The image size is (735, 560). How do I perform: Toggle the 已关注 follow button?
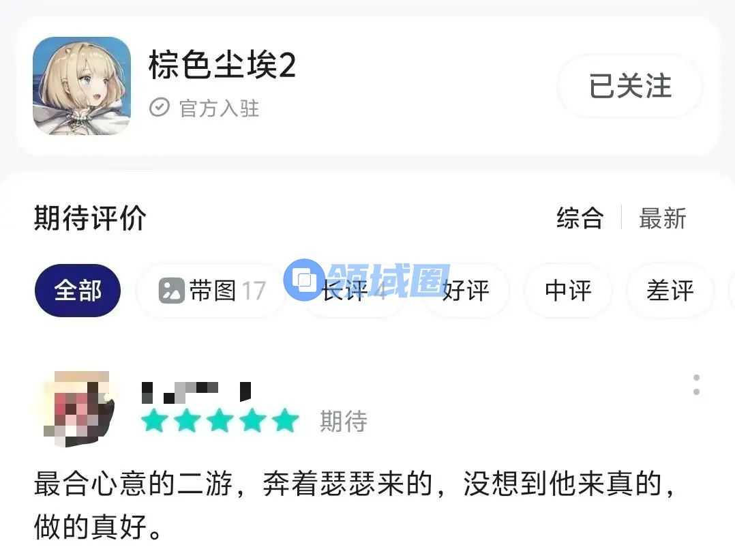630,87
